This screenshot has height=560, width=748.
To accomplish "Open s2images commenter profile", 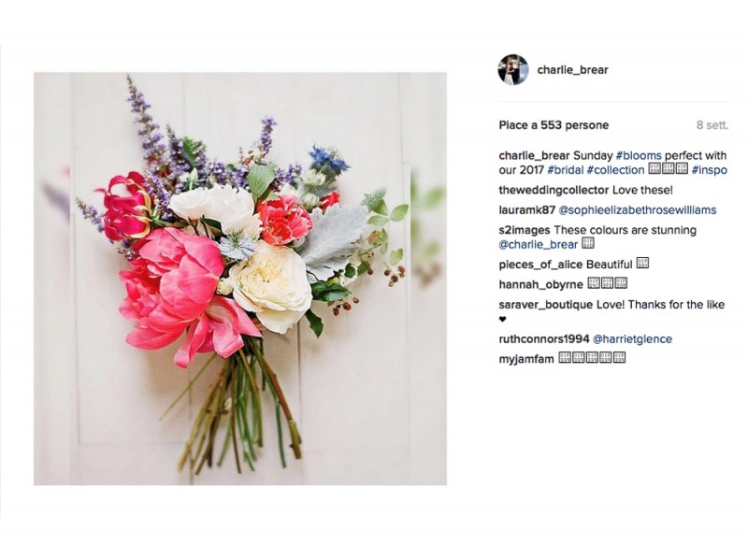I will pyautogui.click(x=525, y=230).
